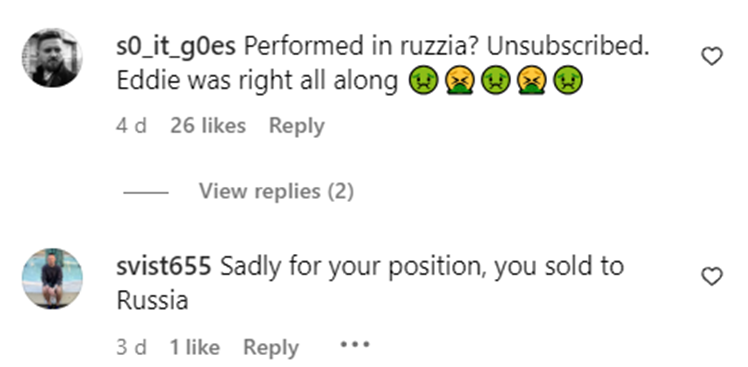Like the comment by svist655
The image size is (748, 367).
pos(712,277)
